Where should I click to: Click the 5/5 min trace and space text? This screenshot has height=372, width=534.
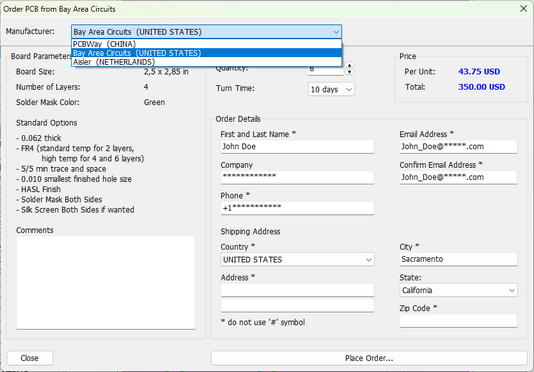61,169
